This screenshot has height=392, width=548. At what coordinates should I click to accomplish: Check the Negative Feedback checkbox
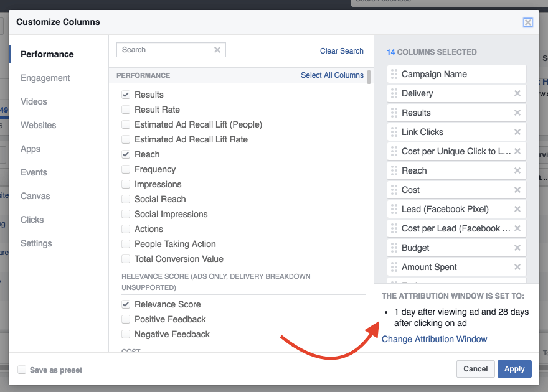coord(126,334)
